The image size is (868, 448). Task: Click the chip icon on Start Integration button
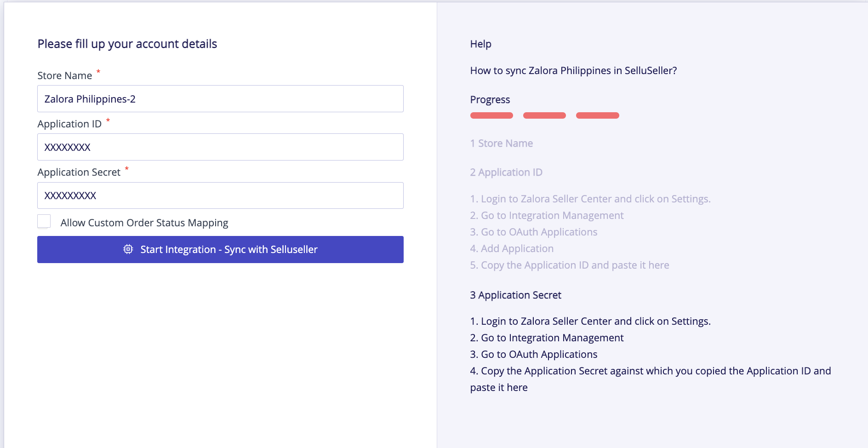click(128, 249)
